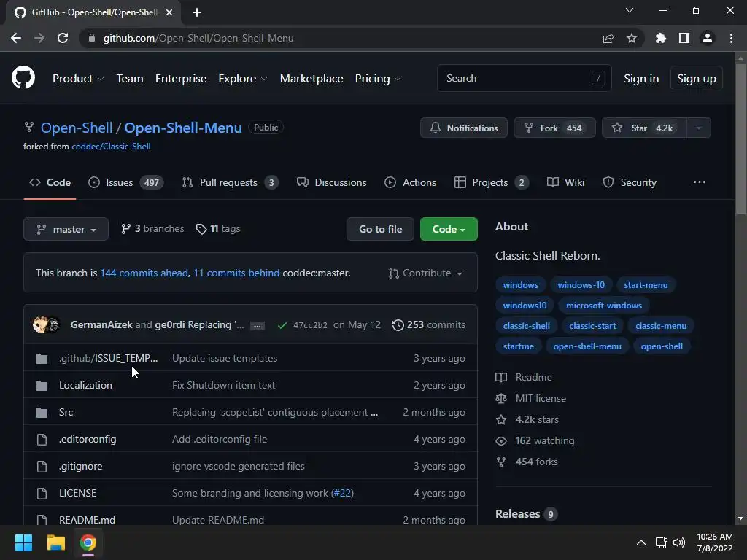Open the green Code dropdown
The width and height of the screenshot is (747, 560).
click(x=449, y=229)
